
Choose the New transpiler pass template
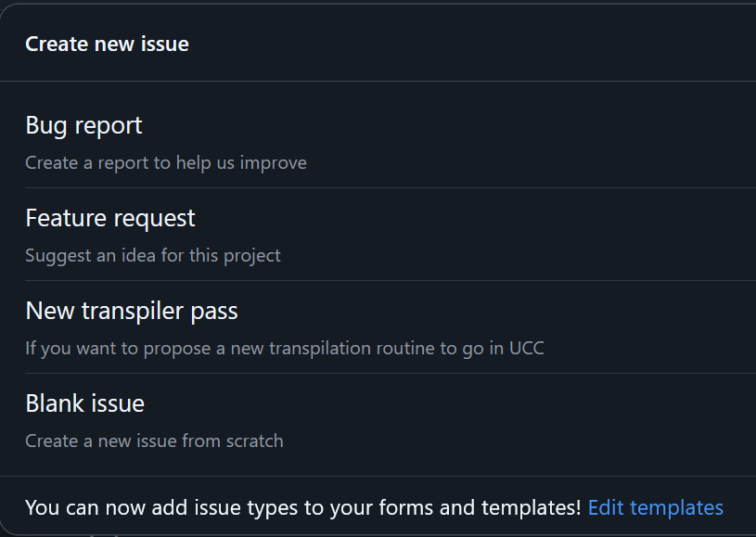132,311
